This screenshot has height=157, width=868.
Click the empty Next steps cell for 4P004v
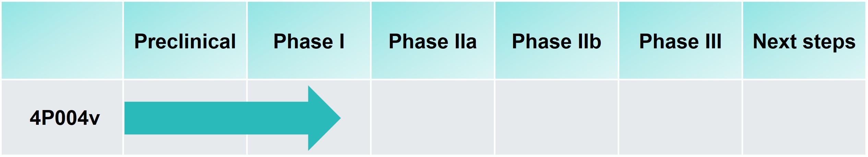coord(804,118)
